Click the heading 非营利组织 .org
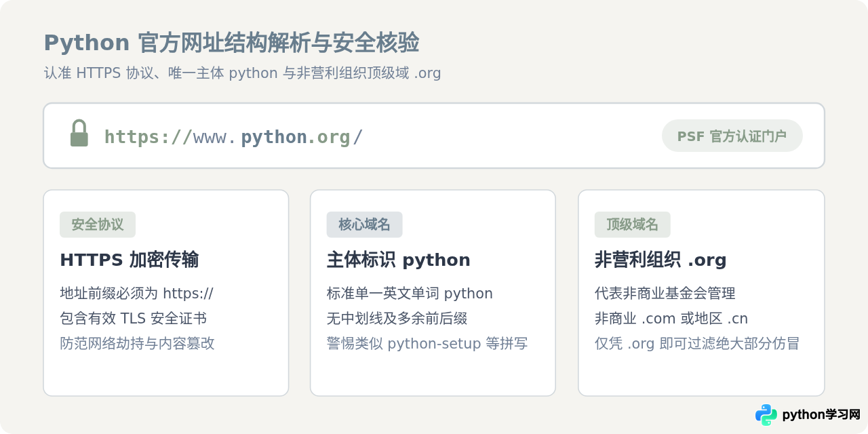The image size is (868, 434). 660,260
